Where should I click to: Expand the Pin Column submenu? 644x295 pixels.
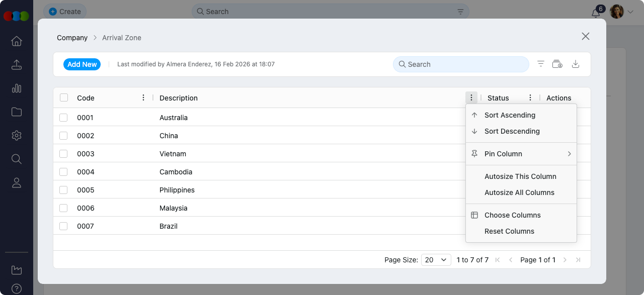[x=521, y=154]
